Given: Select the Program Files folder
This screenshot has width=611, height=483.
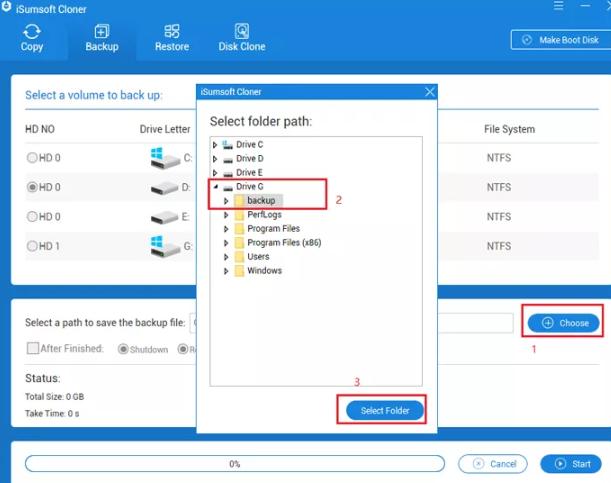Looking at the screenshot, I should (x=274, y=229).
